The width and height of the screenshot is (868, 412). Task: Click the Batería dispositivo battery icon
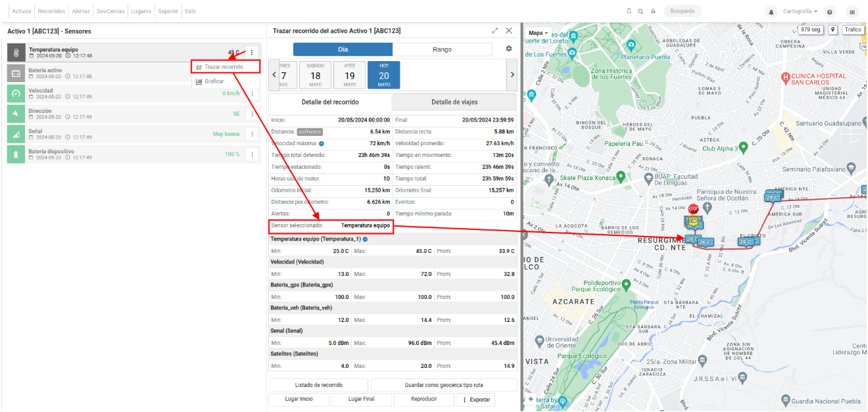coord(16,154)
